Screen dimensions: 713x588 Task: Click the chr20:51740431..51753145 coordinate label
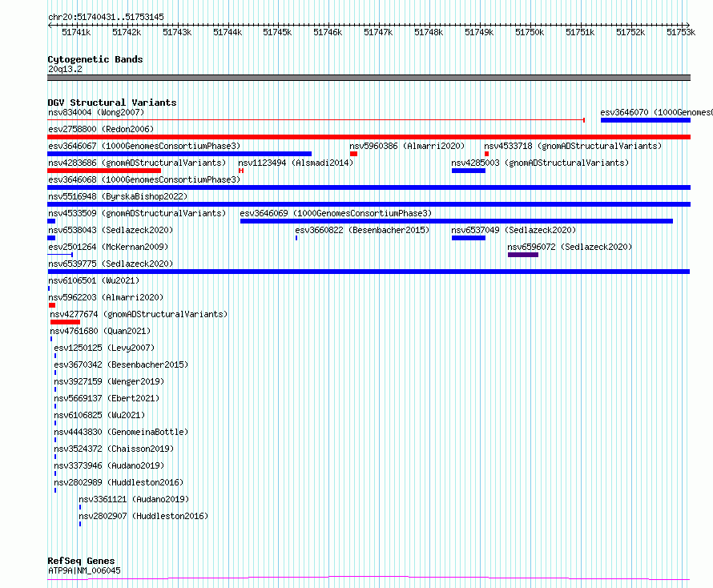point(106,17)
